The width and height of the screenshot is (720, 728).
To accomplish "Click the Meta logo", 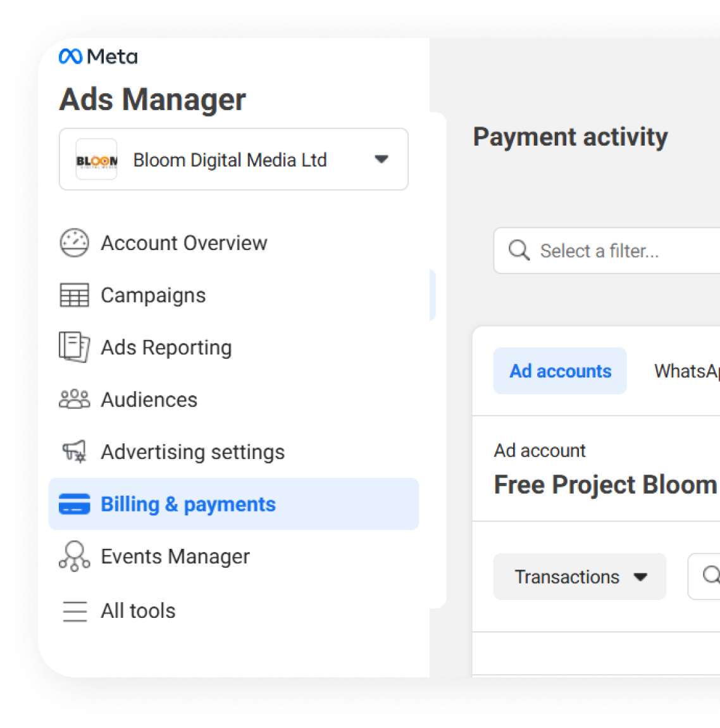I will pos(97,57).
